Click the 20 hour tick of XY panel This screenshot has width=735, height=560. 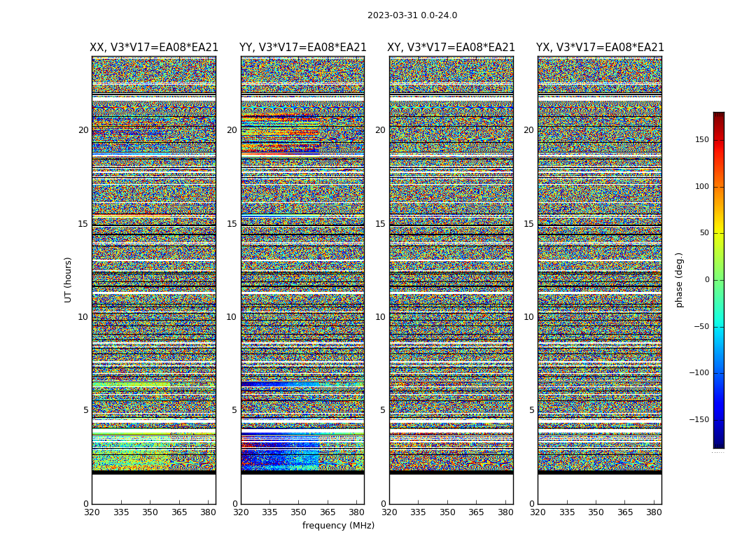pos(381,130)
